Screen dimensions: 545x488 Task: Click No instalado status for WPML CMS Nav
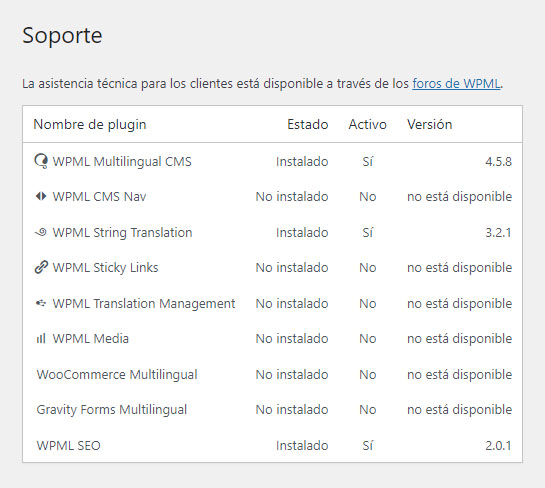[292, 197]
